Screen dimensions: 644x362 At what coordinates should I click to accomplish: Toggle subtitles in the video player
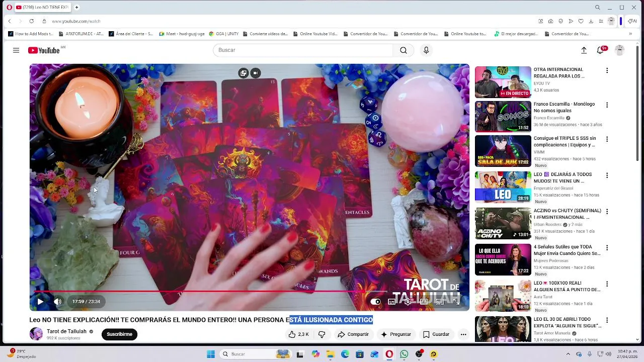click(x=391, y=302)
